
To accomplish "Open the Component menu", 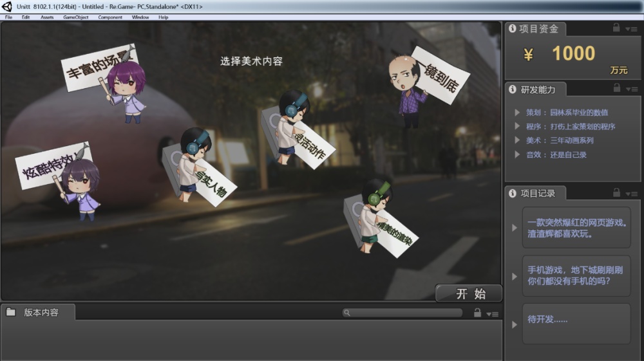I will (110, 17).
